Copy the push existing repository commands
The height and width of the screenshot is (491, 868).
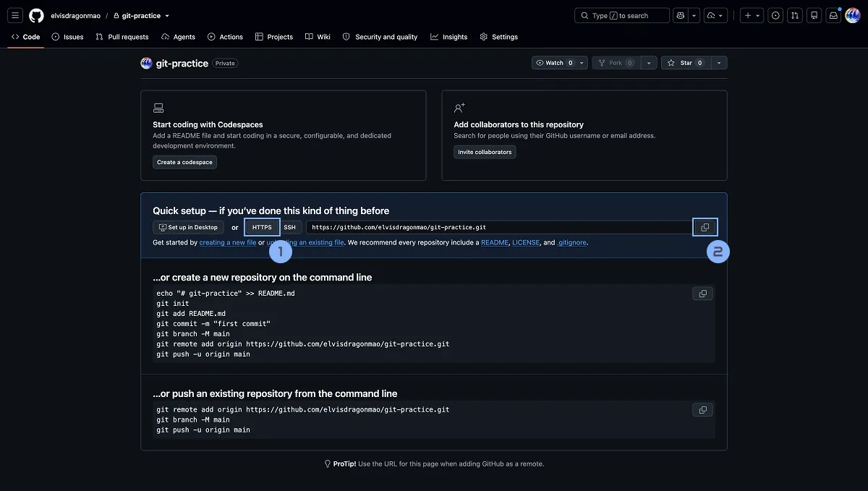(702, 410)
